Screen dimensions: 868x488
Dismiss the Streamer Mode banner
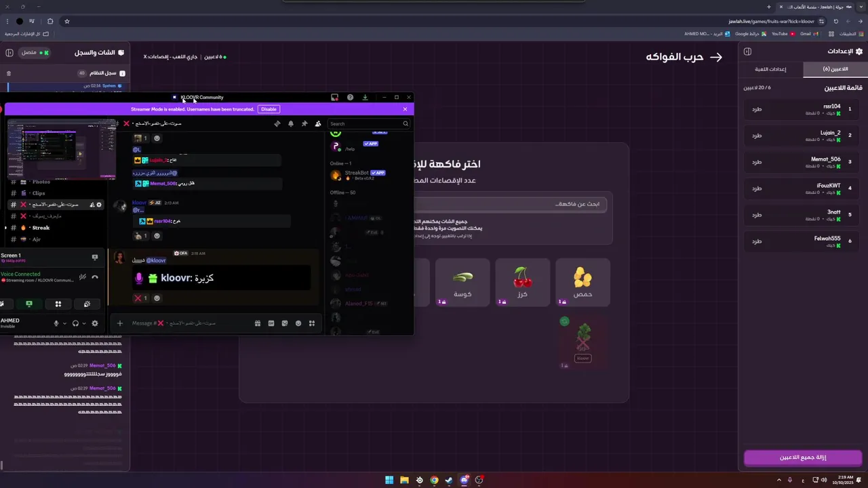[405, 109]
